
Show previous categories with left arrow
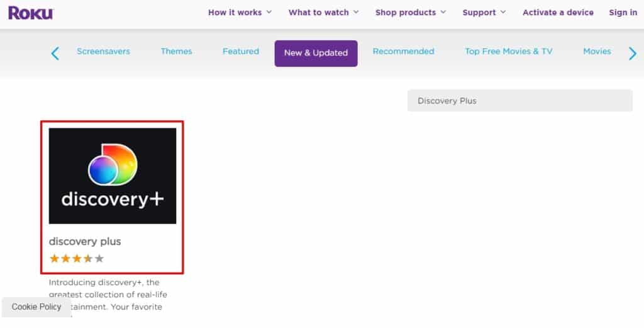[55, 54]
